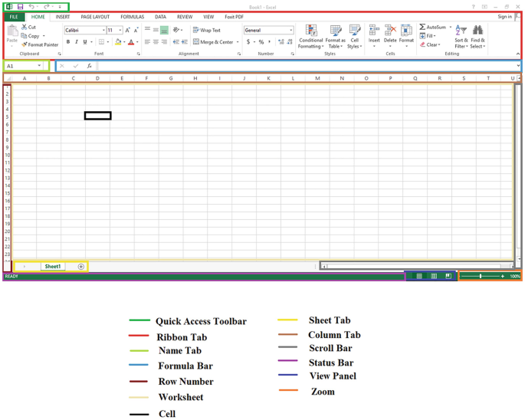Pick the yellow Fill Color swatch
The image size is (525, 420).
click(118, 42)
